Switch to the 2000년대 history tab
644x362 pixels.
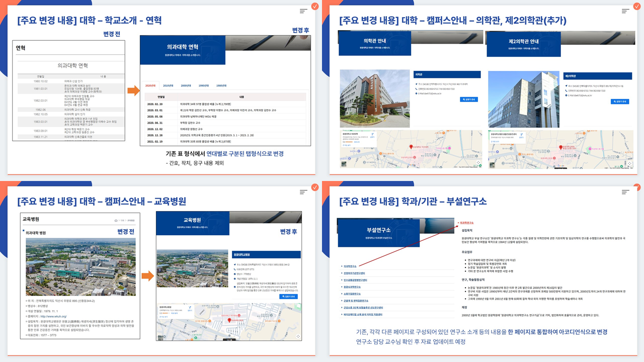pos(186,85)
